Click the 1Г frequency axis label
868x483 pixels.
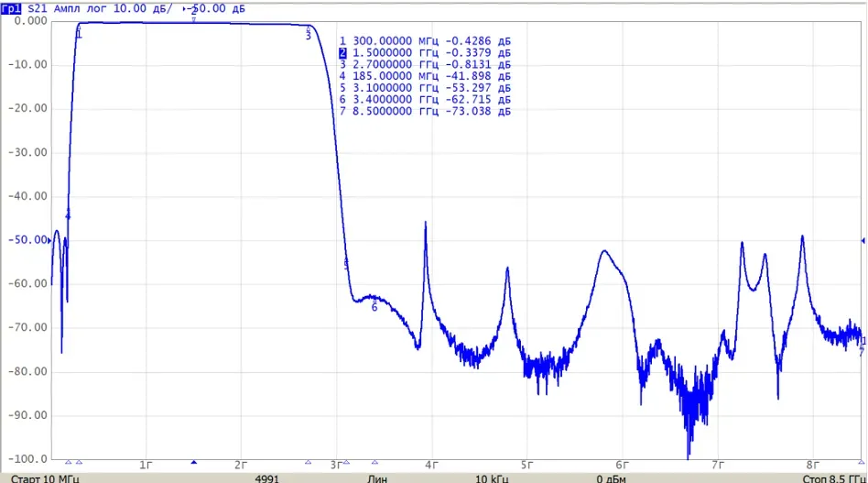(146, 466)
